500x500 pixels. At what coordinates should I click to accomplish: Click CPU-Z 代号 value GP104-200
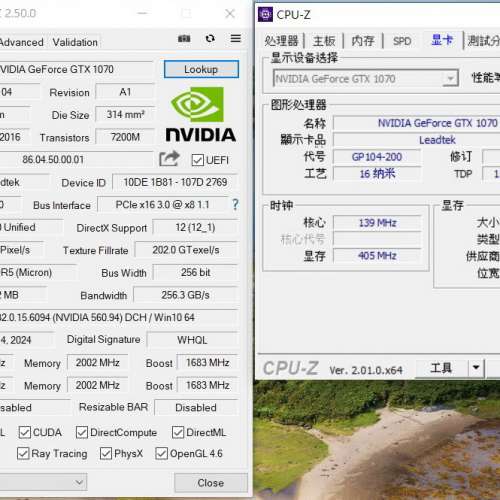tap(377, 157)
